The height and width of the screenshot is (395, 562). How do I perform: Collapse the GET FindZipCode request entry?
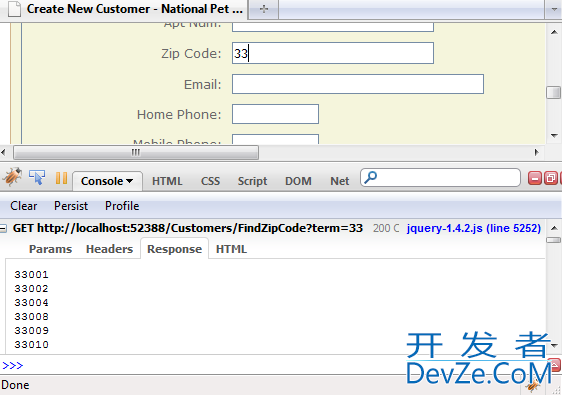coord(3,228)
